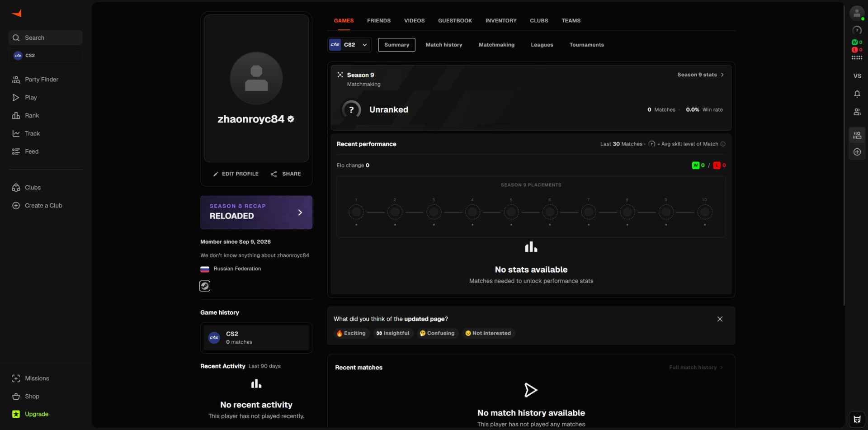Open the VS panel in the right bar

(x=857, y=76)
